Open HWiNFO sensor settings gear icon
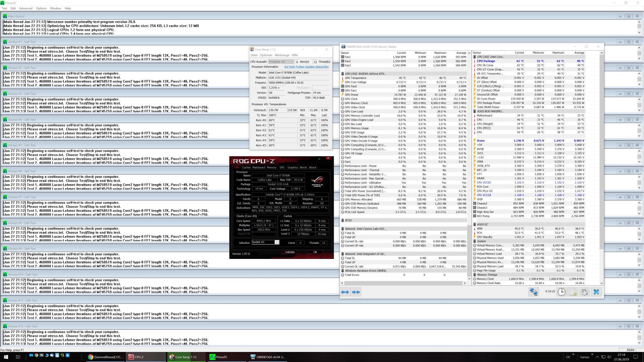 (x=585, y=292)
